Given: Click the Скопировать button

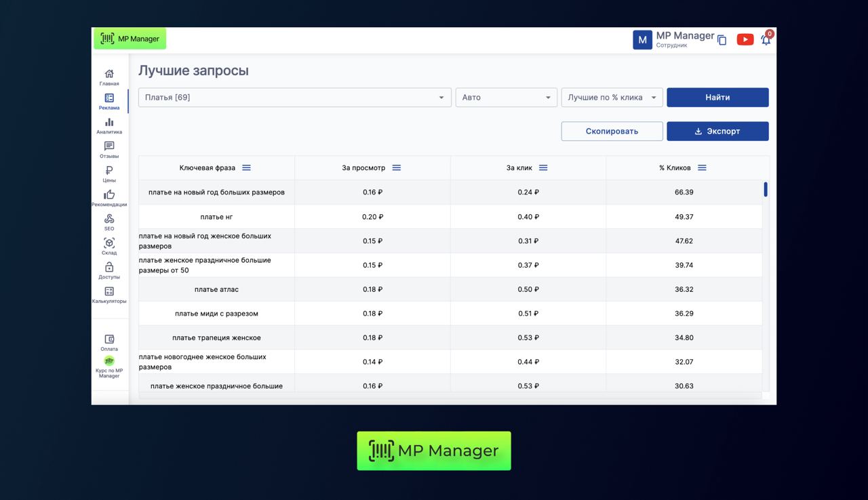Looking at the screenshot, I should [612, 131].
